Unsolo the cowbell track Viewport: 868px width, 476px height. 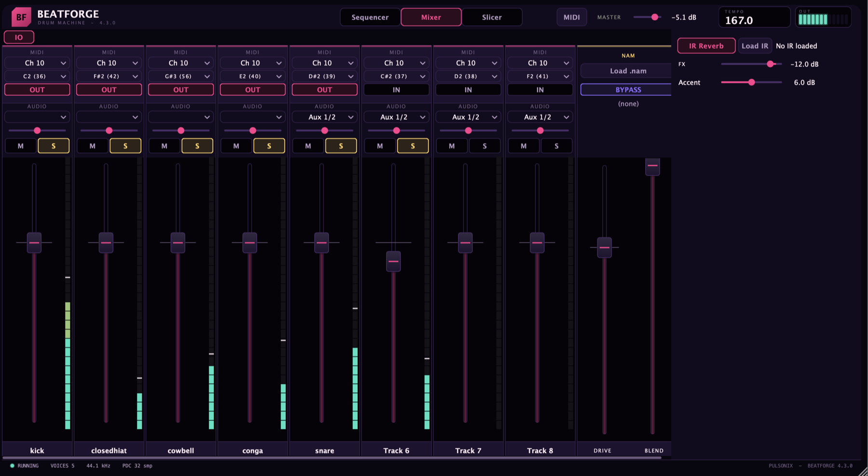197,146
